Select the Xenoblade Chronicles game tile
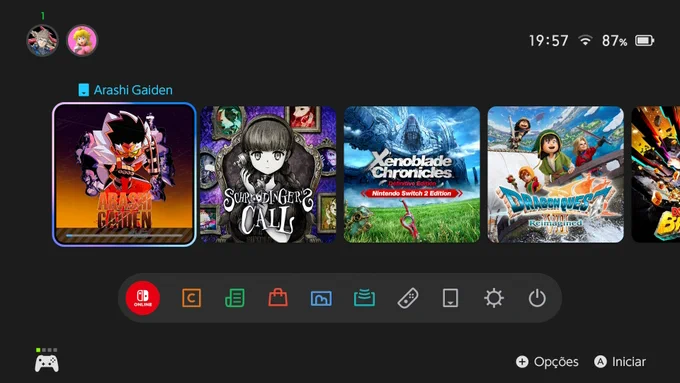Screen dimensions: 680x383 [412, 174]
